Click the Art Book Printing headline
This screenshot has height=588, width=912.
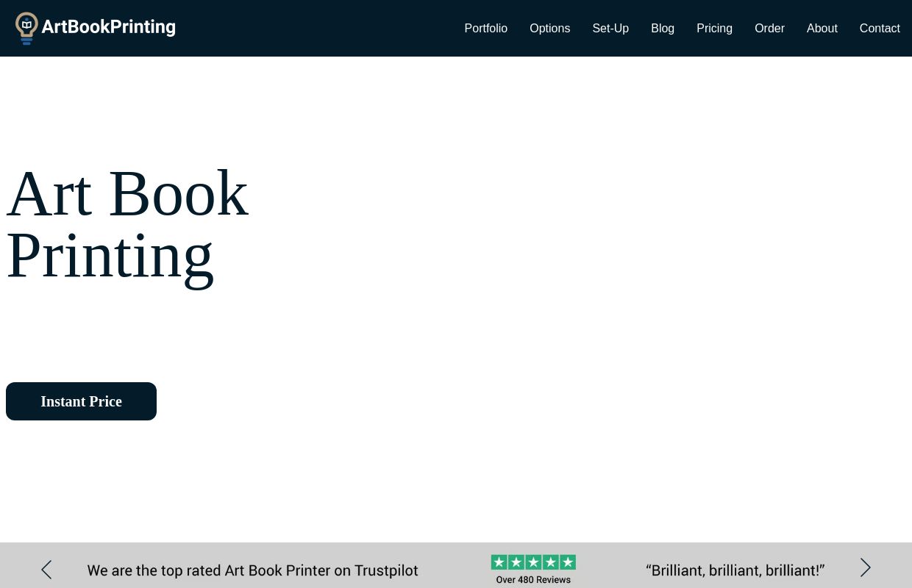(x=127, y=224)
